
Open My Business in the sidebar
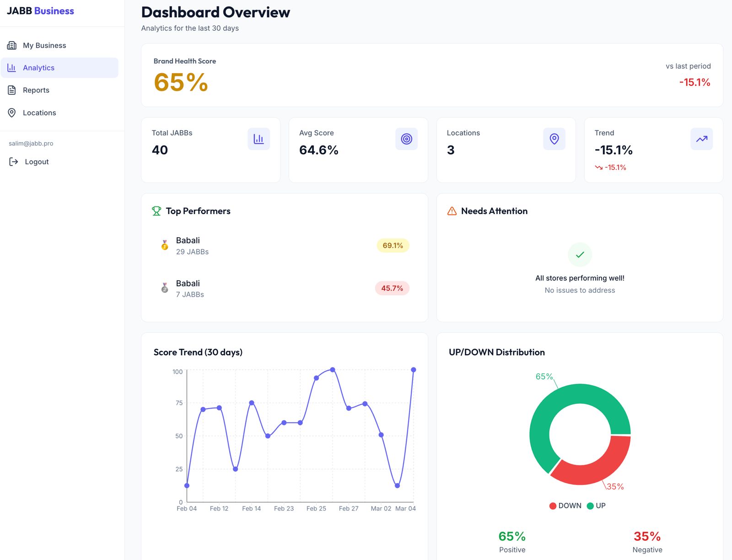click(44, 45)
